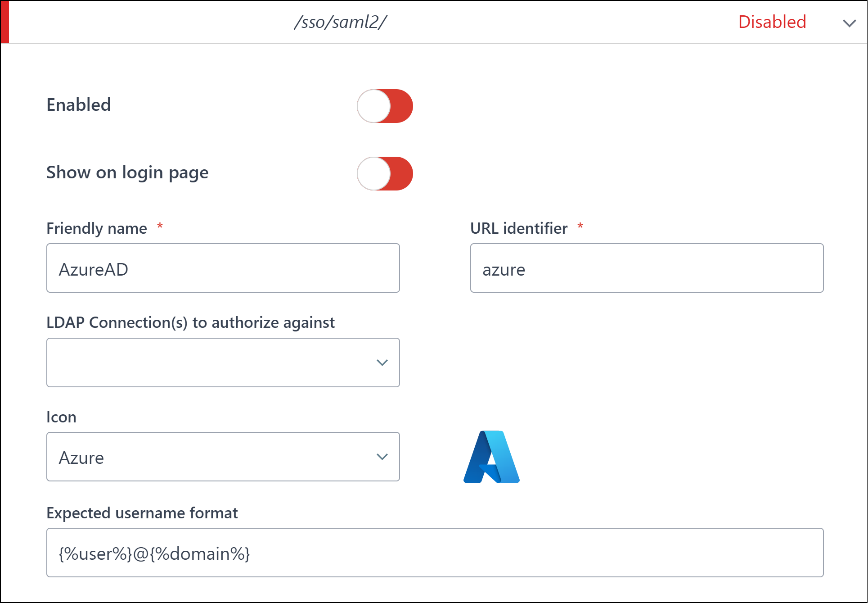The image size is (868, 603).
Task: Open the Icon dropdown showing Azure
Action: point(223,457)
